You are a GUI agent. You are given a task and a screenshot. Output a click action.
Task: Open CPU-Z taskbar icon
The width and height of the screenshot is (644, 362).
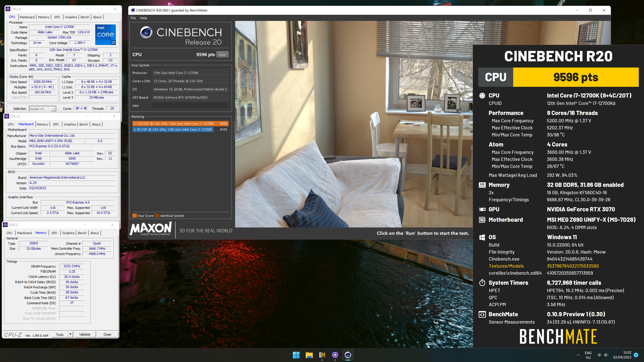(335, 355)
